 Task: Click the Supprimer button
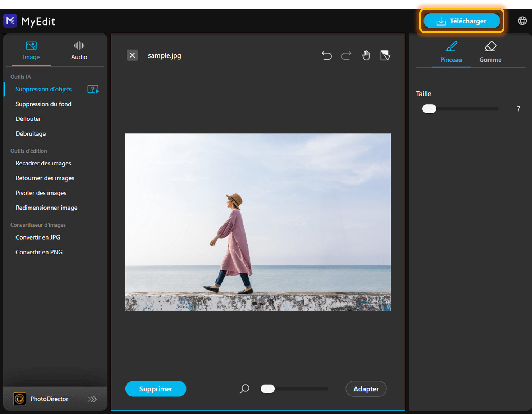(x=156, y=389)
